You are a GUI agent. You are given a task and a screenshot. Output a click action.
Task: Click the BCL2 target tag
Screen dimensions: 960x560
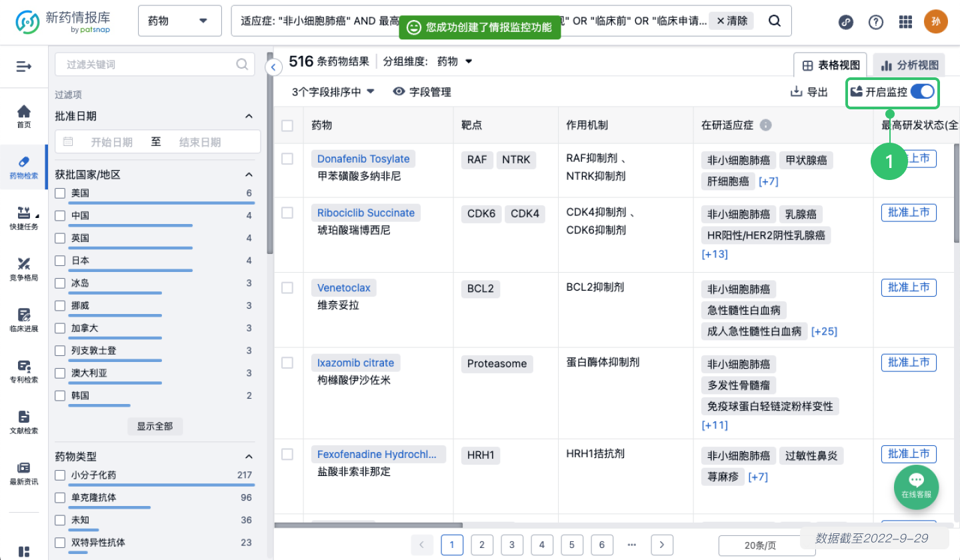pos(481,289)
